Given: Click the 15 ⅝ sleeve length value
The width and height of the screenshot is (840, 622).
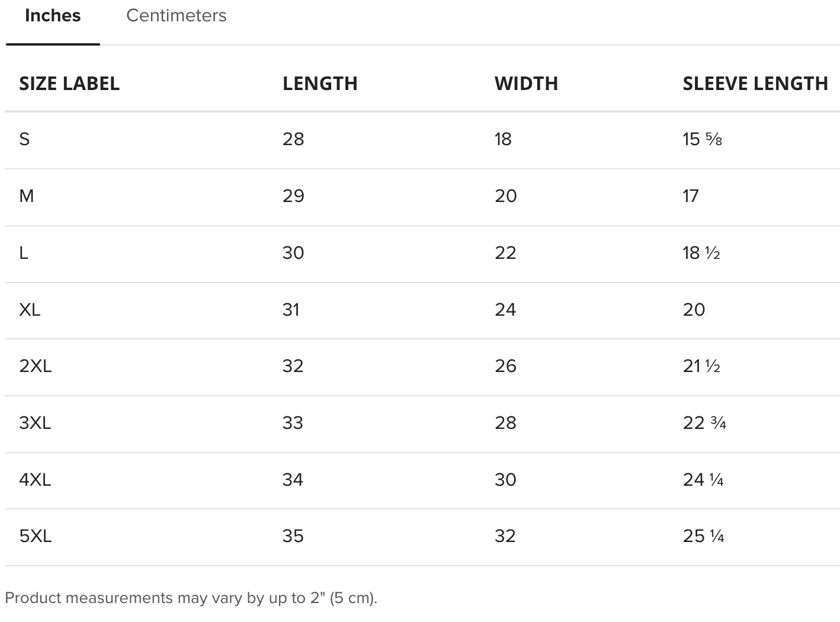Looking at the screenshot, I should click(x=702, y=139).
